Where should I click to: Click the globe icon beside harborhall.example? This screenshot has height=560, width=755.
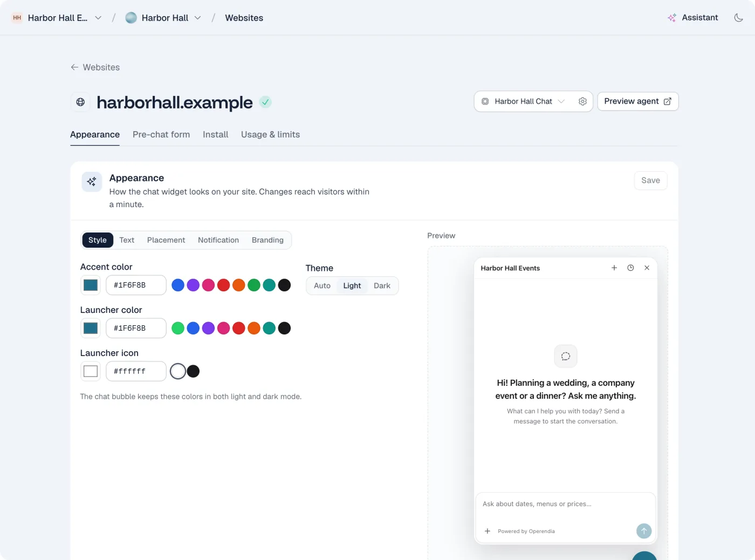pos(80,102)
